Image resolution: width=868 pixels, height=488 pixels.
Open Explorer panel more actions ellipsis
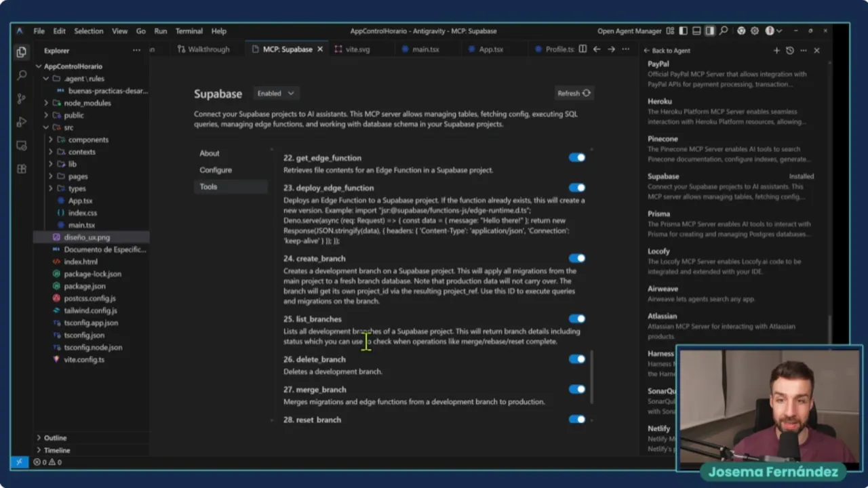(x=136, y=50)
